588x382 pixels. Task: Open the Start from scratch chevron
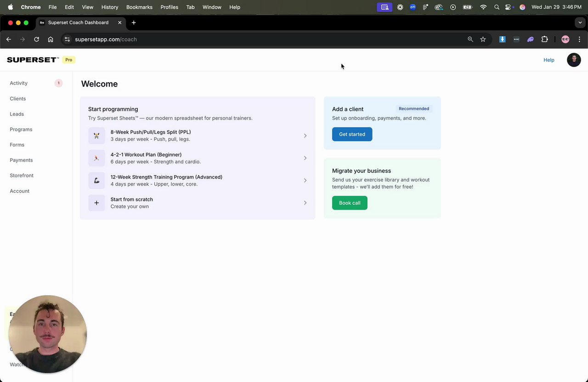305,203
